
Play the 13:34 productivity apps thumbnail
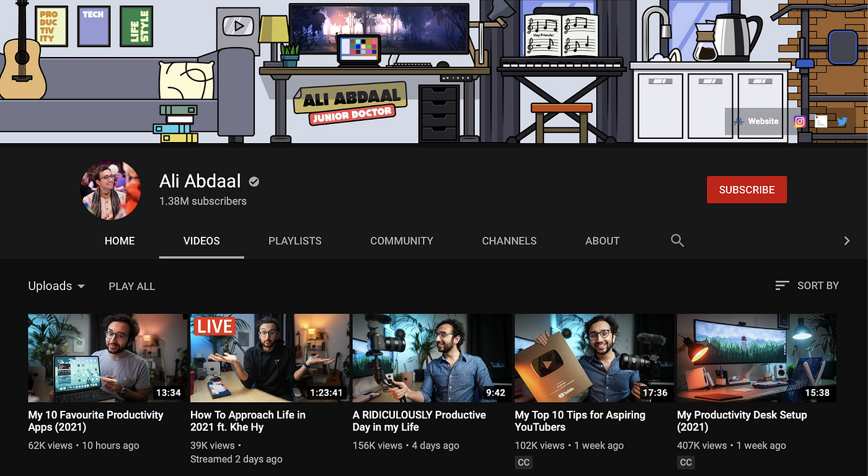click(108, 358)
